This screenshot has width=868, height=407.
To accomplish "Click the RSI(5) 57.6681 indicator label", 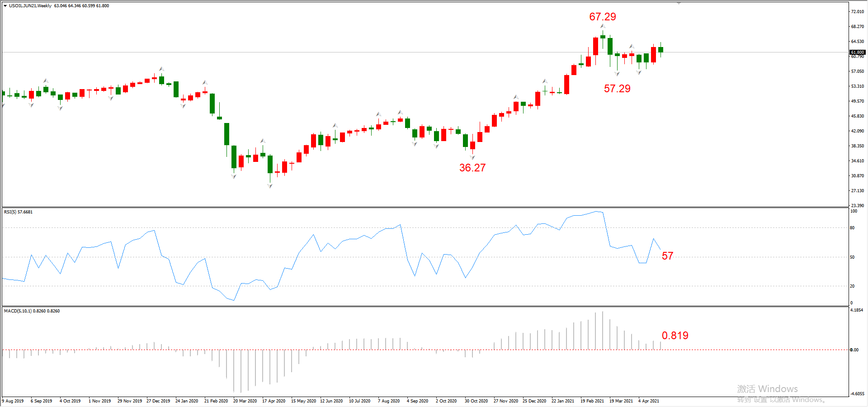I will 18,212.
